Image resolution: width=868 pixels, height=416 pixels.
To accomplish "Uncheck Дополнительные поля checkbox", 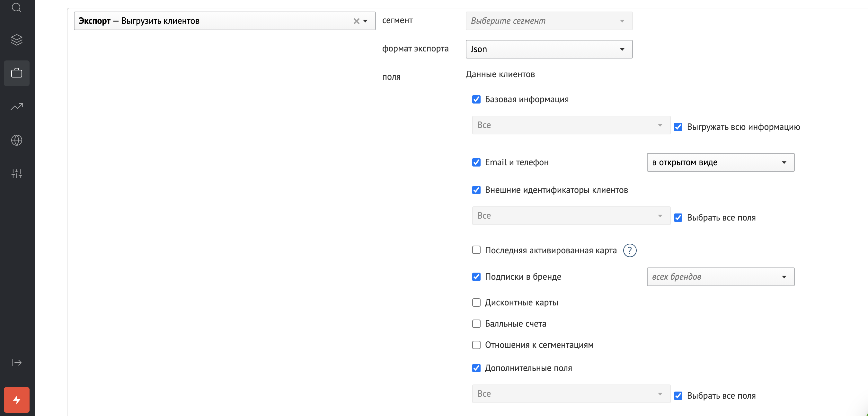I will click(x=476, y=368).
